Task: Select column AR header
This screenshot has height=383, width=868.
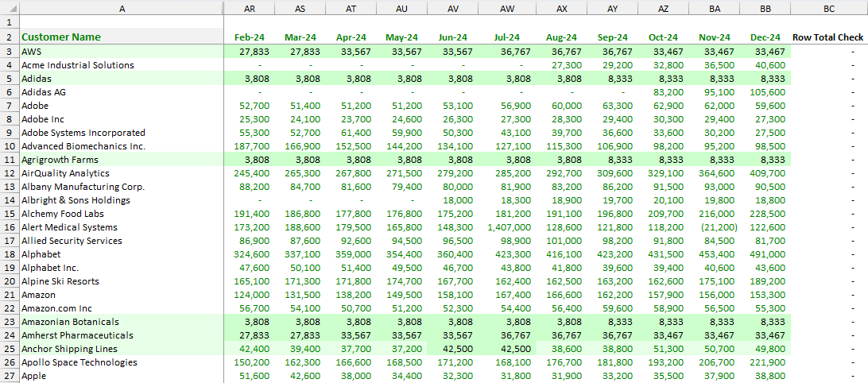Action: click(x=249, y=8)
